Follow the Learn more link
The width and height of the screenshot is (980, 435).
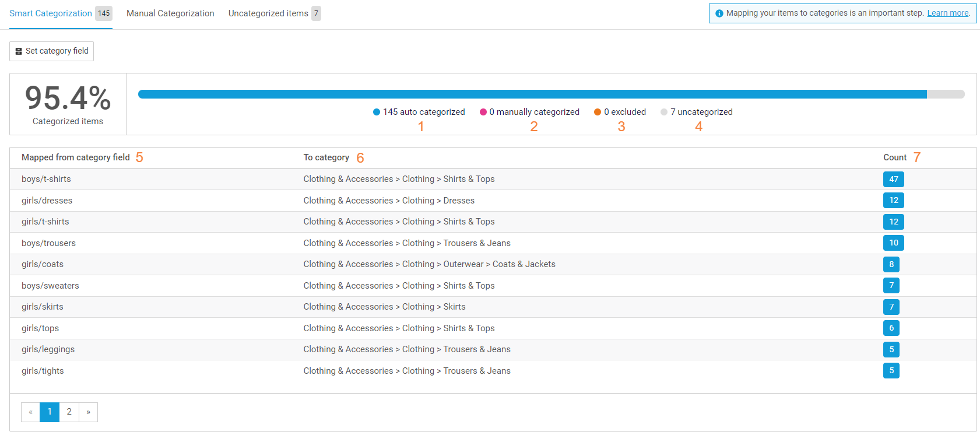[x=948, y=13]
